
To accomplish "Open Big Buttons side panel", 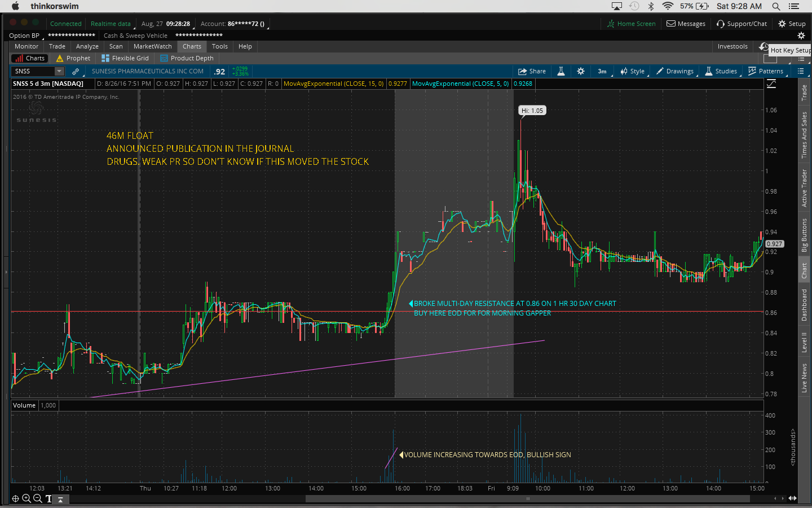I will pyautogui.click(x=805, y=235).
